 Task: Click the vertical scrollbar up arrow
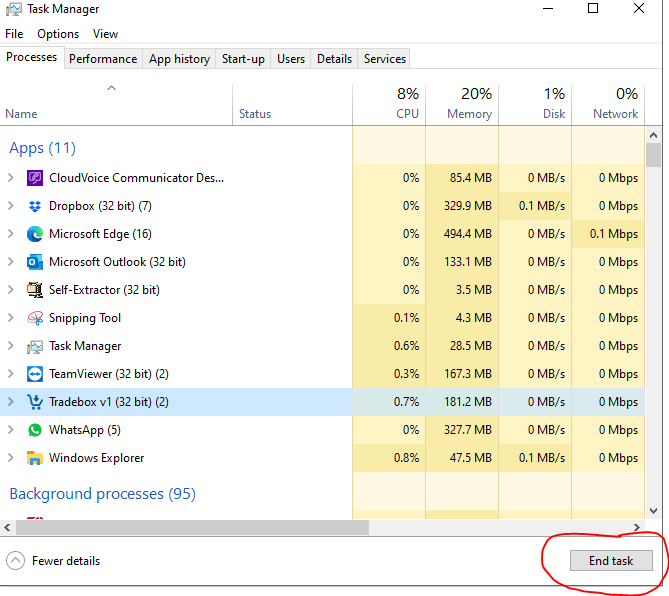(653, 135)
